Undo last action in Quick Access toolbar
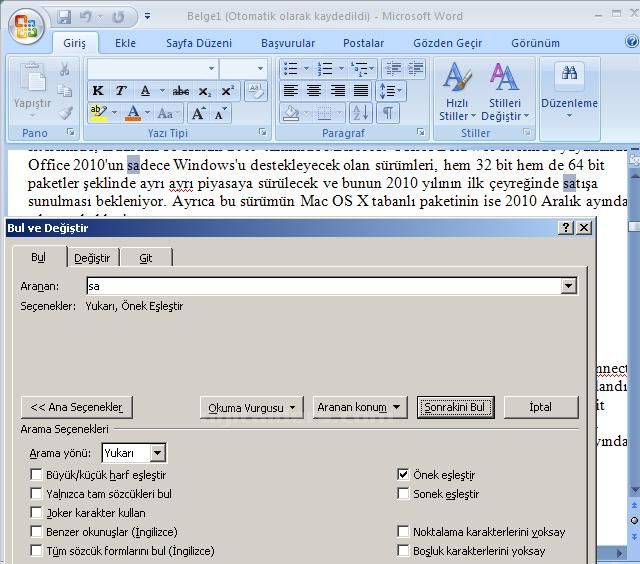 (x=86, y=17)
